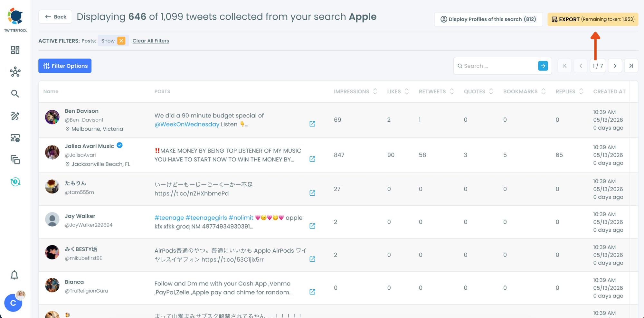This screenshot has width=644, height=318.
Task: Jump to first page
Action: (564, 66)
